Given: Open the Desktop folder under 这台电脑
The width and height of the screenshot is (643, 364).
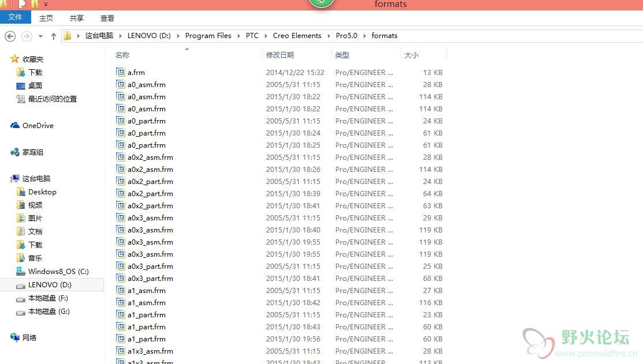Looking at the screenshot, I should coord(42,192).
